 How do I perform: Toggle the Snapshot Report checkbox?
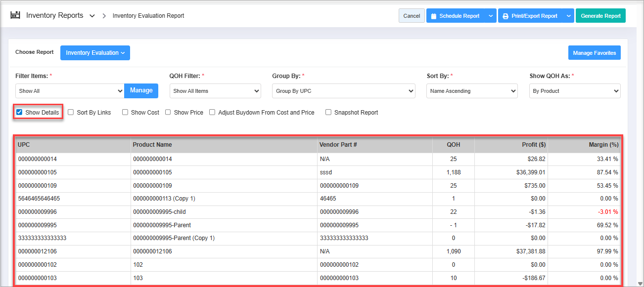click(x=328, y=113)
